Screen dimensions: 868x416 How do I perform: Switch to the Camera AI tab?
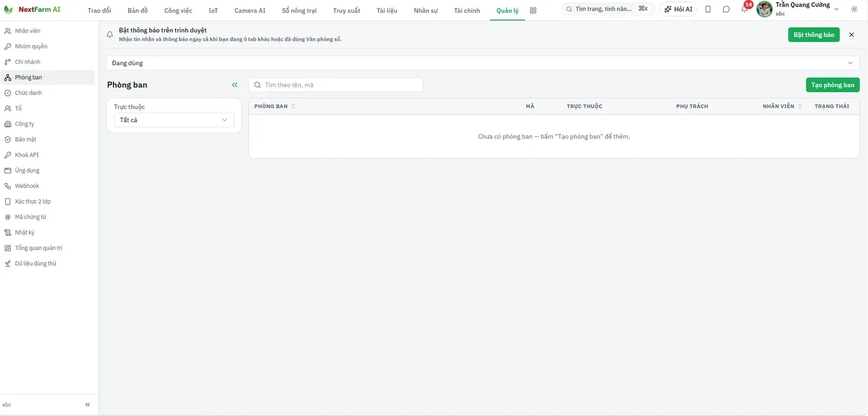[x=250, y=10]
